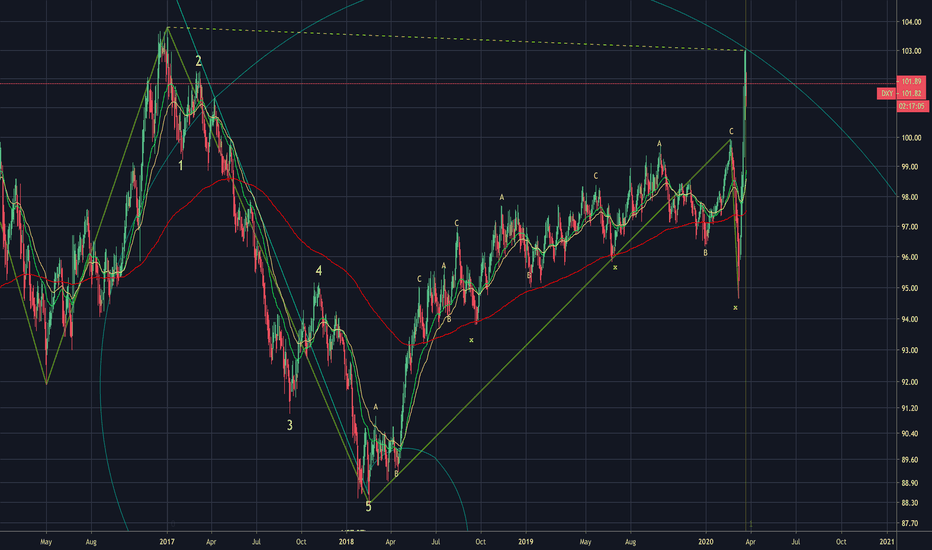Click Elliott wave label 3
932x550 pixels.
(x=289, y=425)
